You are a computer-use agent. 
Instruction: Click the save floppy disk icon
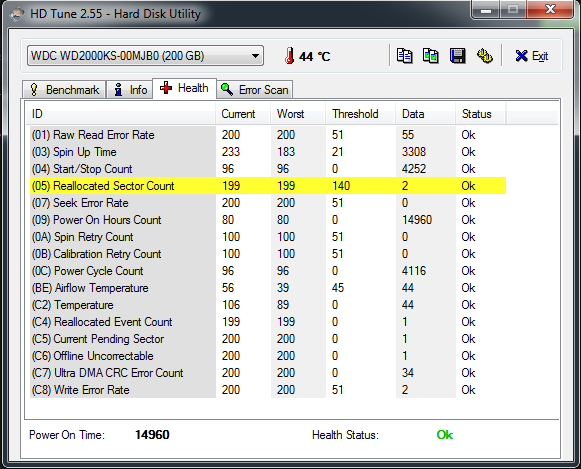(457, 56)
